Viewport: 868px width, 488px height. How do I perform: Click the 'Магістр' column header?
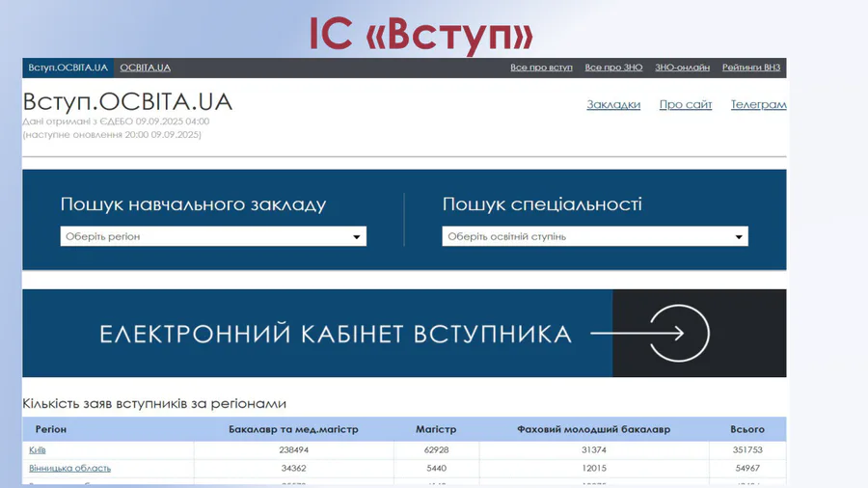(x=436, y=429)
